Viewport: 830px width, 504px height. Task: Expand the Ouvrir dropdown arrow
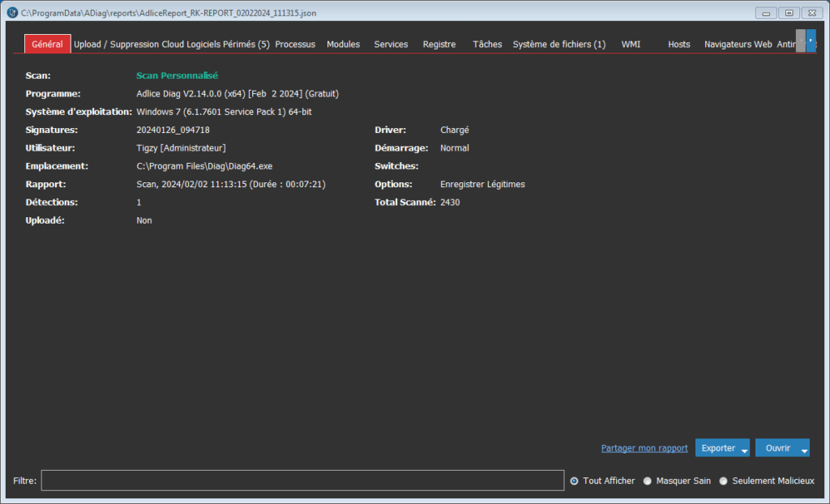(803, 449)
